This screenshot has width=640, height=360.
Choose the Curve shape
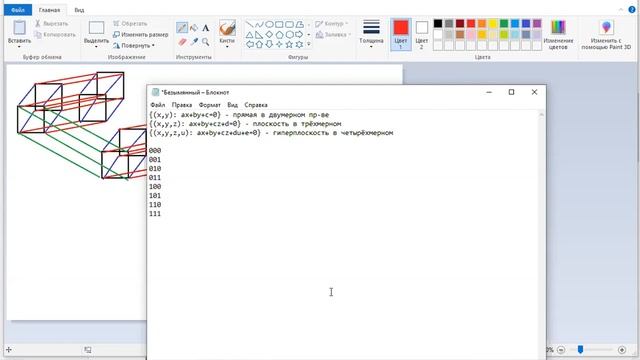259,24
